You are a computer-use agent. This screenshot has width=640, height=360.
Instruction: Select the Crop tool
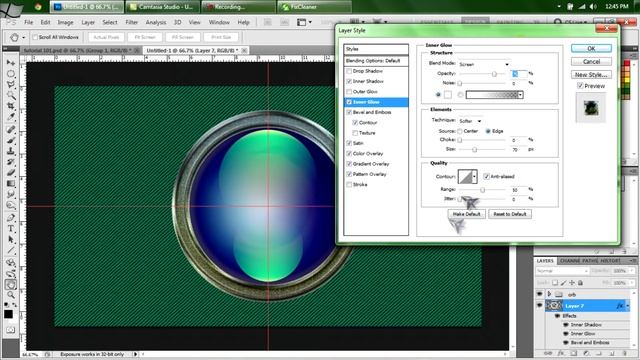tap(11, 106)
